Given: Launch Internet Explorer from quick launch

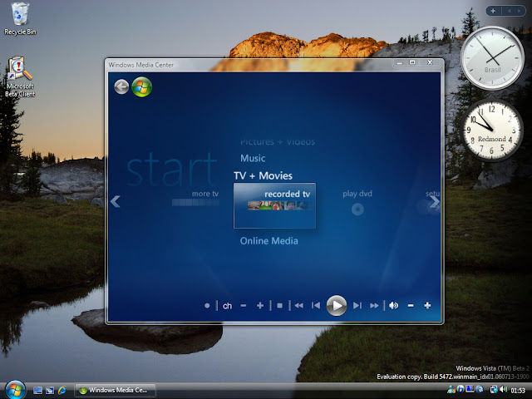Looking at the screenshot, I should click(x=62, y=390).
